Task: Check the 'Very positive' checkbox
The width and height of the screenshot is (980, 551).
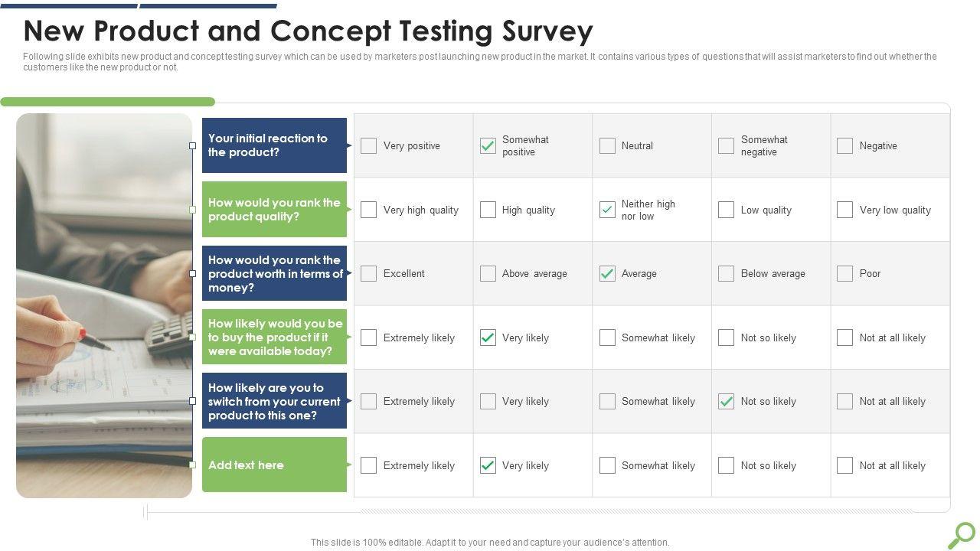Action: coord(369,145)
